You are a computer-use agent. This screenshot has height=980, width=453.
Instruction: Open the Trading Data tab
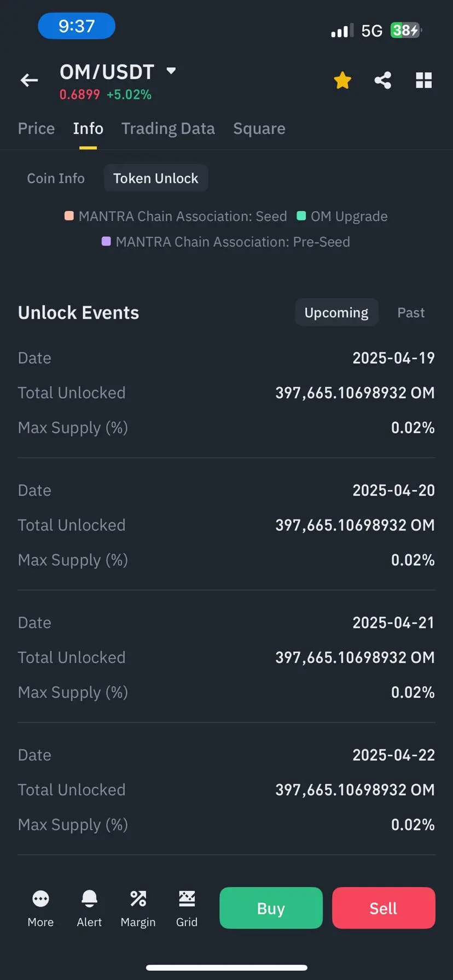[168, 129]
